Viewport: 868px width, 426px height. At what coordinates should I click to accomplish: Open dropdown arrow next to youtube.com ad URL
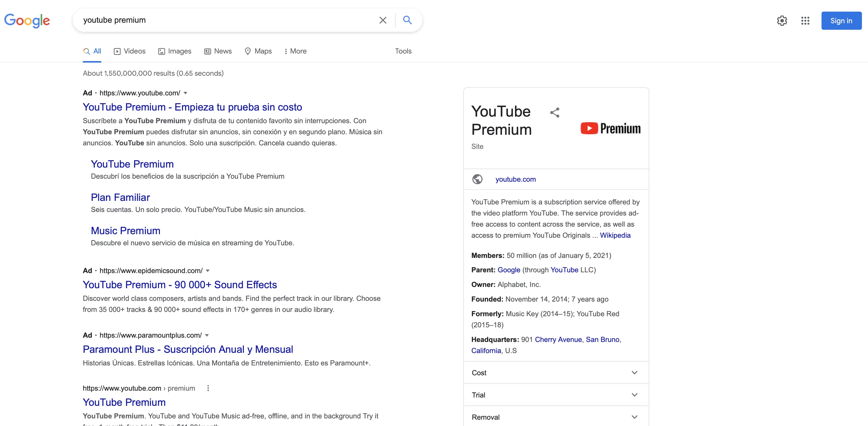[185, 93]
